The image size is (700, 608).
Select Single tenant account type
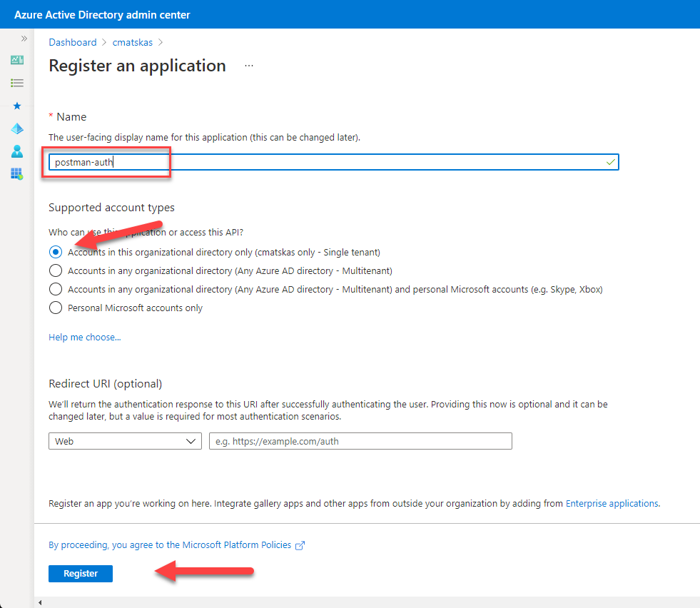click(x=56, y=252)
